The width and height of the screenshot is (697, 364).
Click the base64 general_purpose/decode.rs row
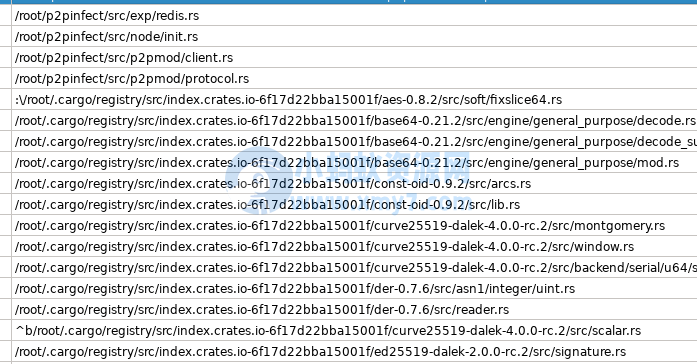(x=354, y=120)
